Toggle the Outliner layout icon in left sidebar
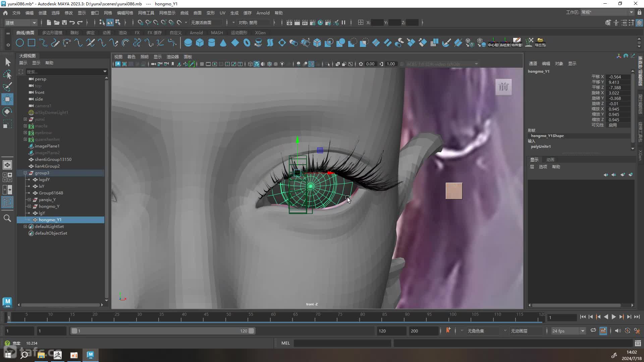The width and height of the screenshot is (644, 362). click(7, 202)
